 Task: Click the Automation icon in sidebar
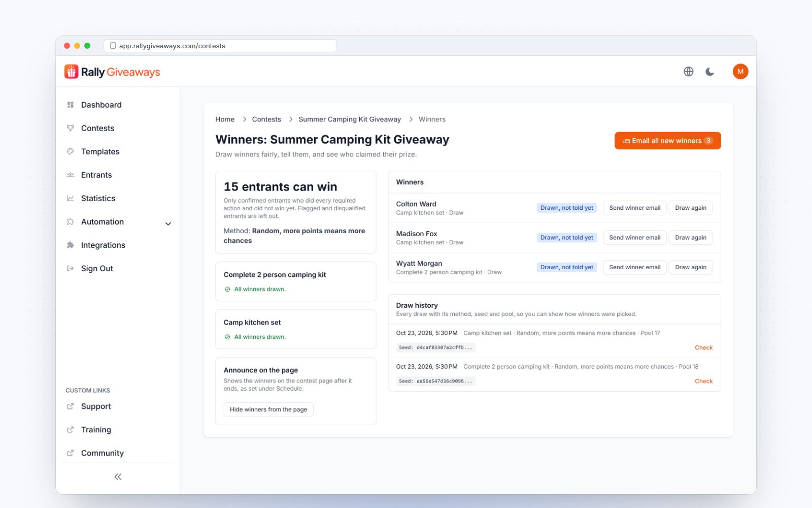[x=71, y=221]
